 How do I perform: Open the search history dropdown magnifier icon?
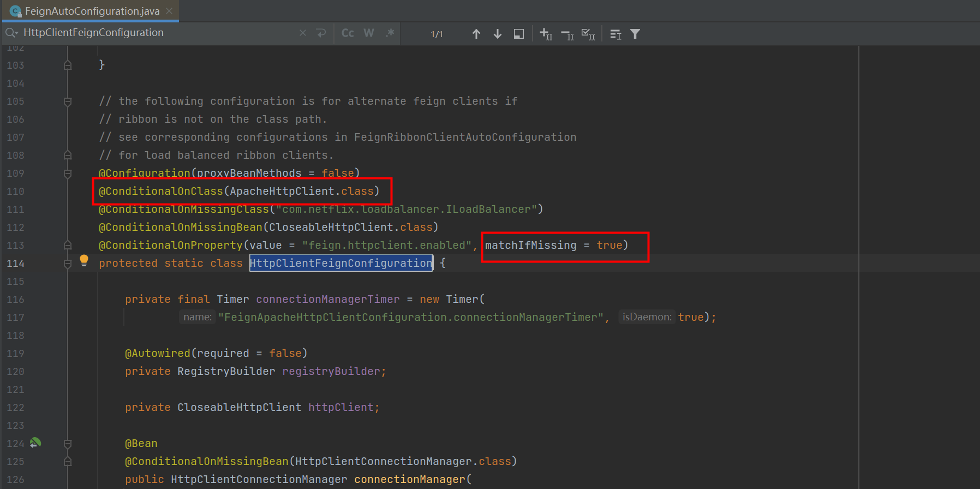[11, 33]
